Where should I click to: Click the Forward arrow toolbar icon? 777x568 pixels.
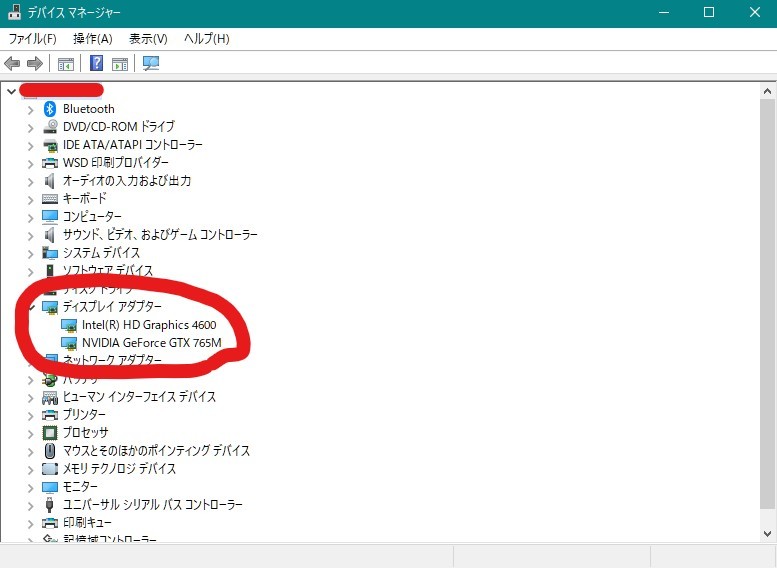coord(35,63)
